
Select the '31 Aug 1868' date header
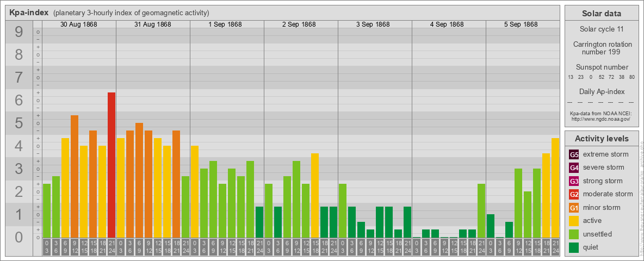(153, 24)
